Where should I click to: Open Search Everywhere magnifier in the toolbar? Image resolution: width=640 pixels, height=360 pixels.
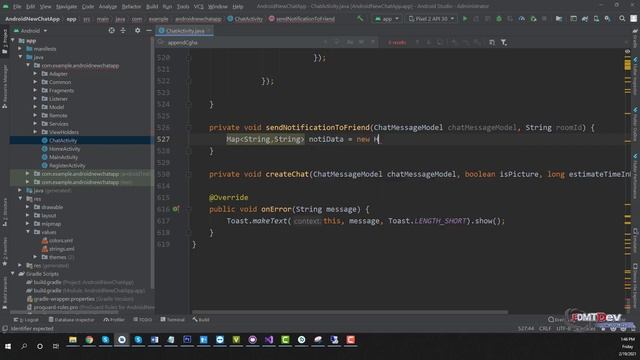coord(622,19)
